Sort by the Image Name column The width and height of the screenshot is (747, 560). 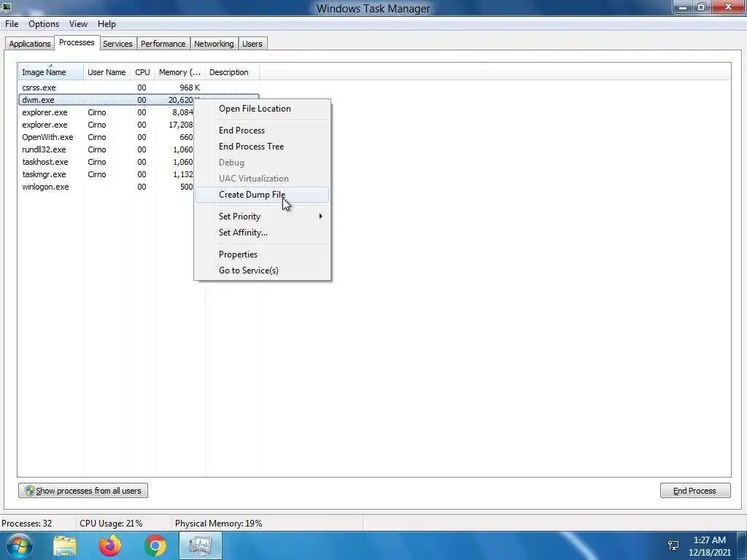coord(50,72)
